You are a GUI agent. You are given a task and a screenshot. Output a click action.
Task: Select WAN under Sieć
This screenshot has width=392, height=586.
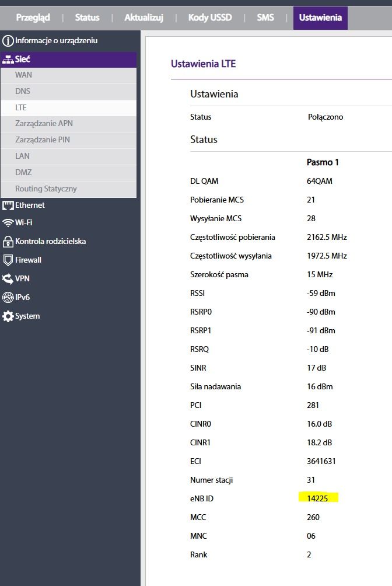tap(69, 75)
